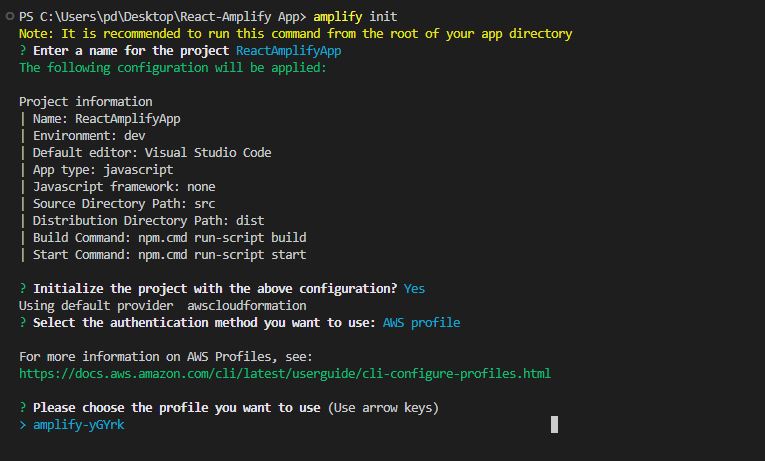Click the "Default editor: Visual Studio Code" line

[151, 152]
